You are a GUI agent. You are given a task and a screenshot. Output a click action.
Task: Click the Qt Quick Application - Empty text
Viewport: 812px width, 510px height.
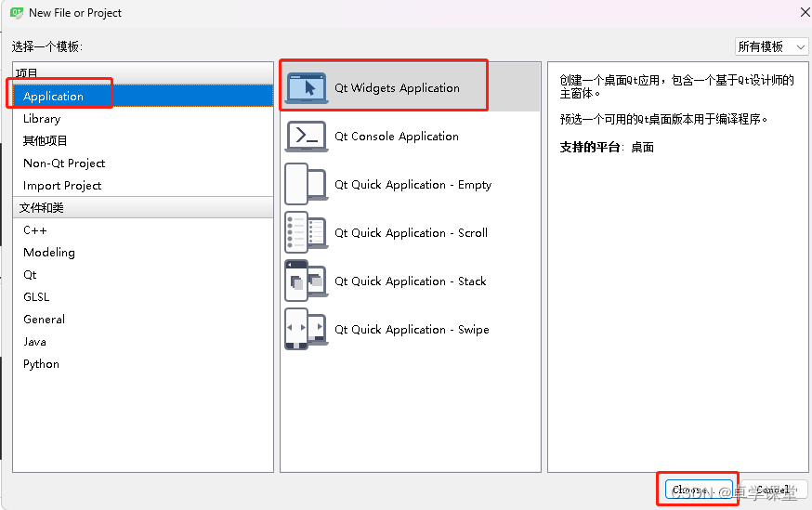(x=413, y=185)
